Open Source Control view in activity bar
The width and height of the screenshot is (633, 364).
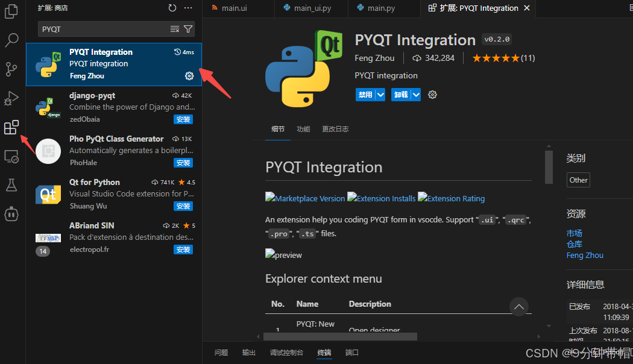pos(11,69)
